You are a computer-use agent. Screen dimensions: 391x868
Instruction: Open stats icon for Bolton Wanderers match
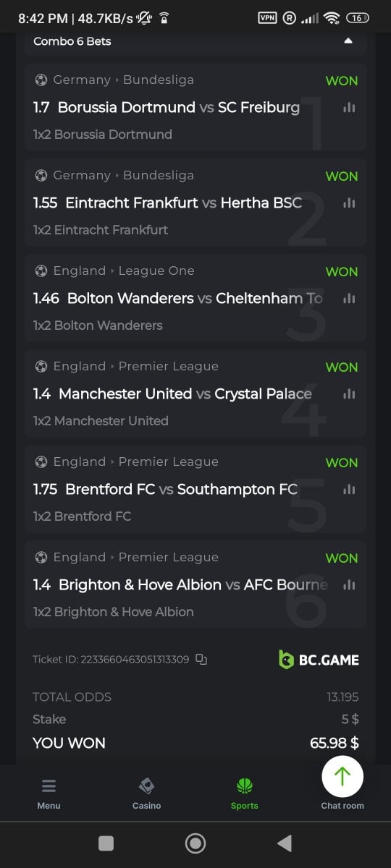pos(349,298)
